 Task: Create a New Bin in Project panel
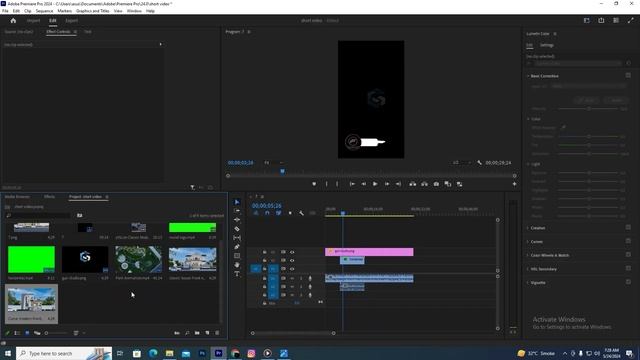pyautogui.click(x=197, y=333)
